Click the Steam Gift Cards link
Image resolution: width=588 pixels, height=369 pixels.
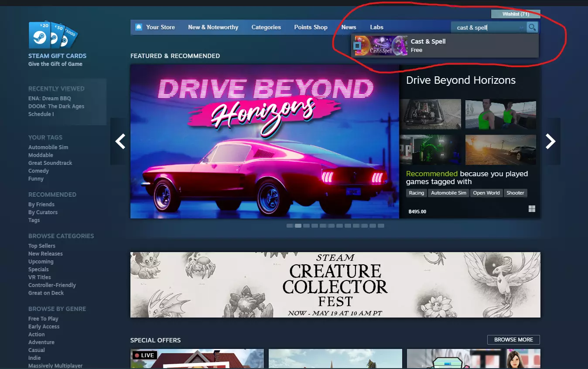(57, 56)
